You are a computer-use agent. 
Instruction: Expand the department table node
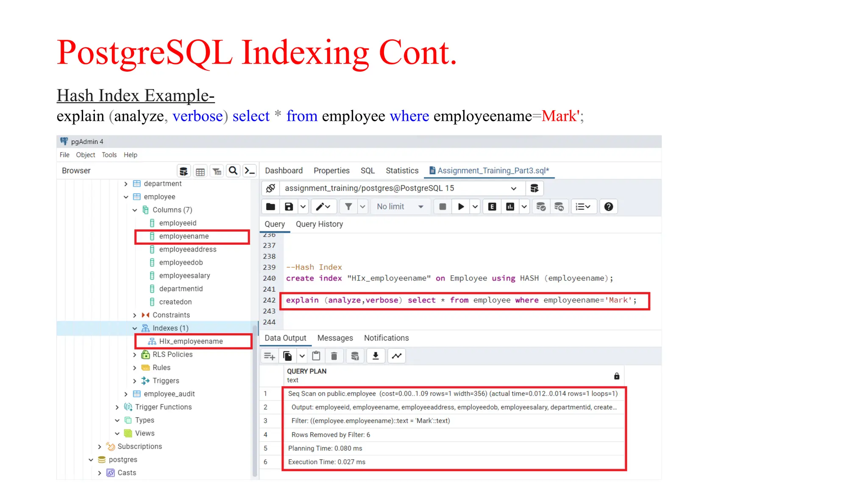[x=126, y=184]
